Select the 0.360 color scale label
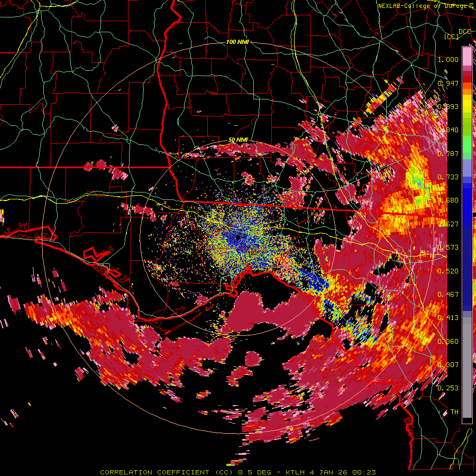This screenshot has height=476, width=476. pos(448,342)
